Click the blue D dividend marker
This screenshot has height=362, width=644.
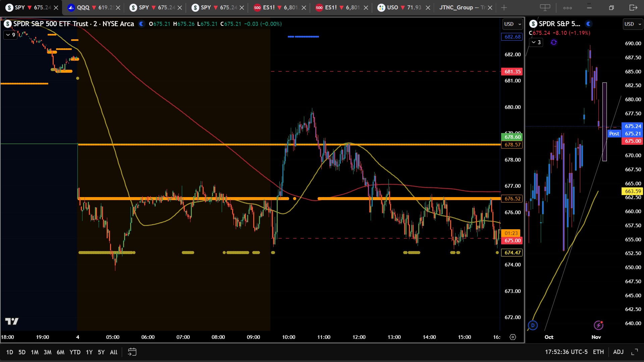point(533,325)
